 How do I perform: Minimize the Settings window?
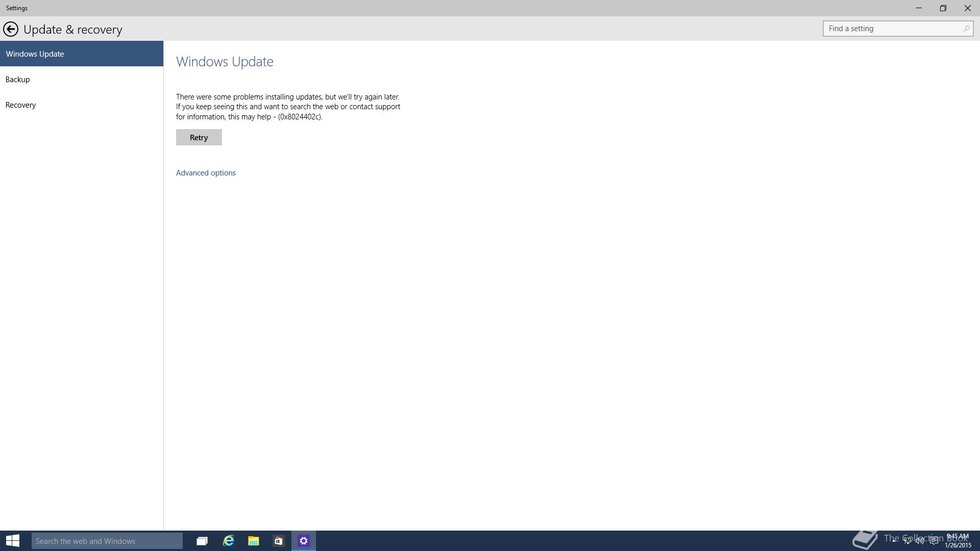pos(919,8)
